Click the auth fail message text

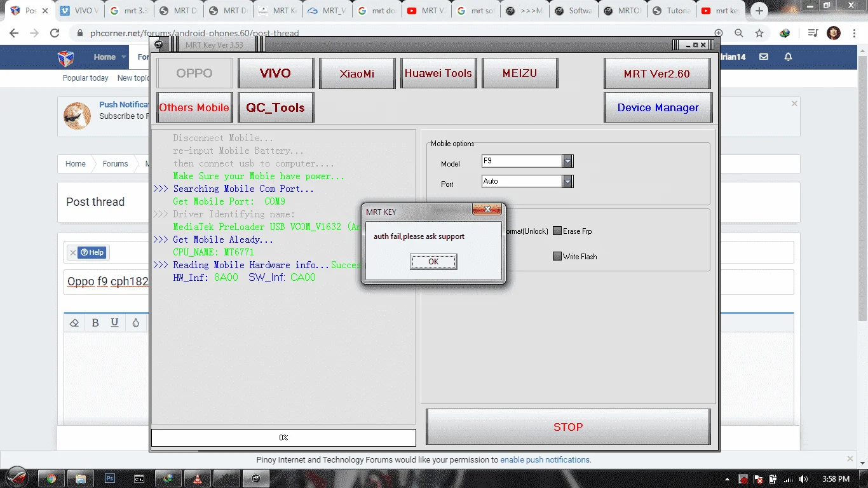point(419,236)
